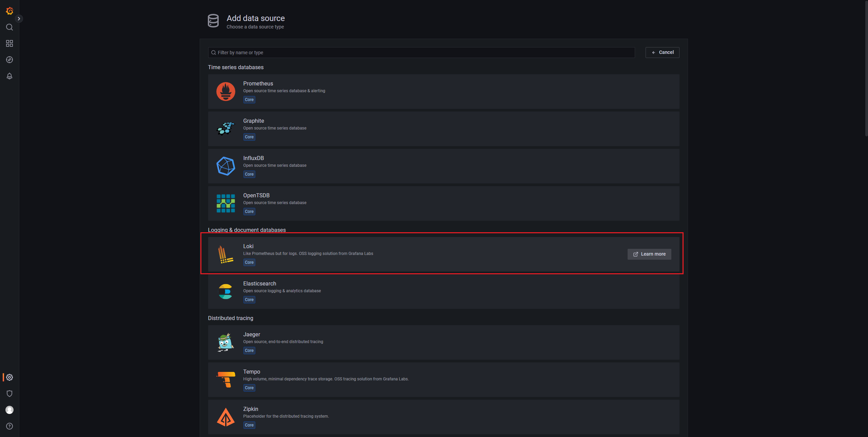Open the Server Admin shield icon
This screenshot has height=437, width=868.
pyautogui.click(x=9, y=394)
